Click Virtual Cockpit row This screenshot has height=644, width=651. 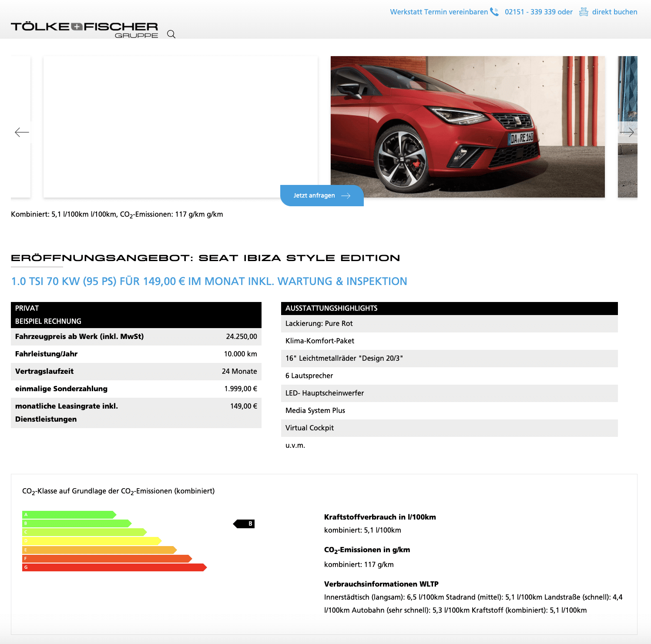[450, 428]
